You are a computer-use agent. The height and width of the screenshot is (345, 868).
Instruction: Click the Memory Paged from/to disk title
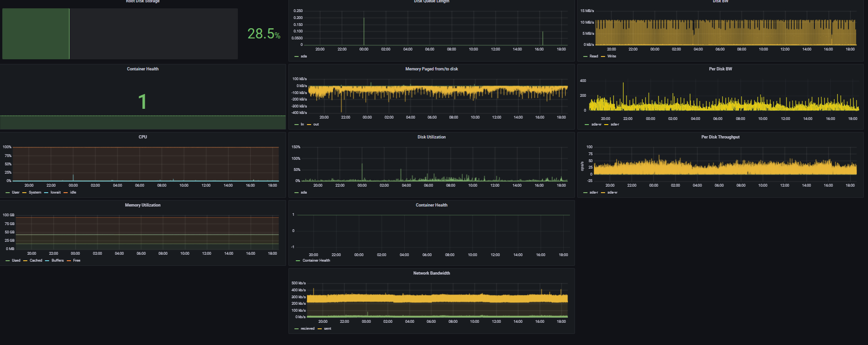click(431, 69)
